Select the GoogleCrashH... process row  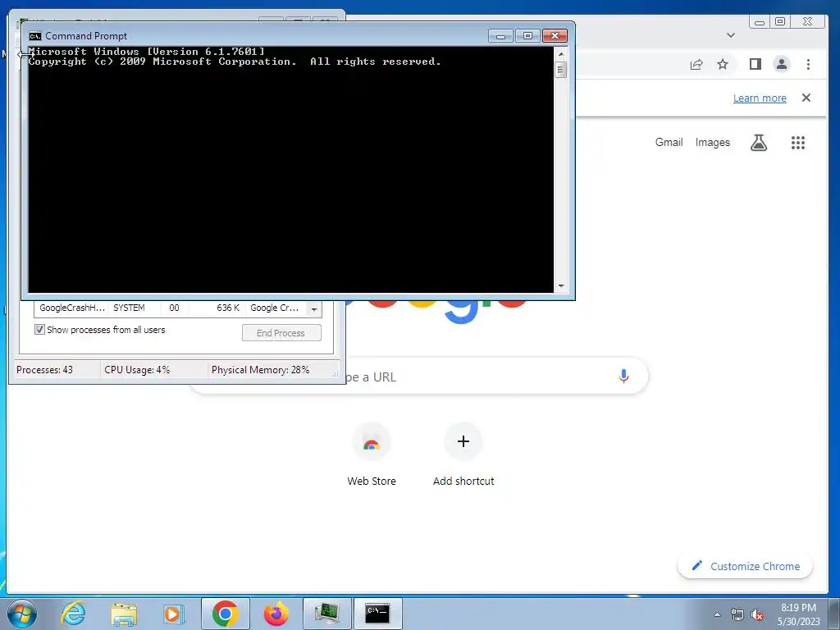[171, 308]
